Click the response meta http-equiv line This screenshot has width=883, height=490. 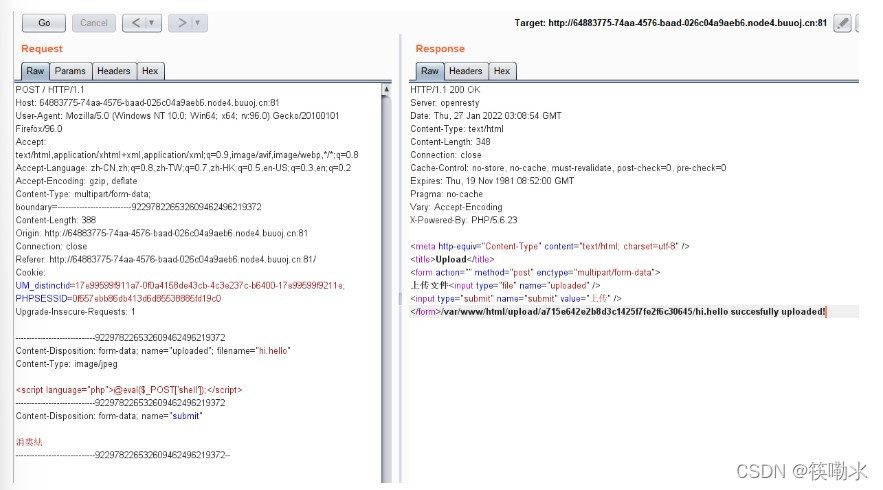[x=550, y=246]
